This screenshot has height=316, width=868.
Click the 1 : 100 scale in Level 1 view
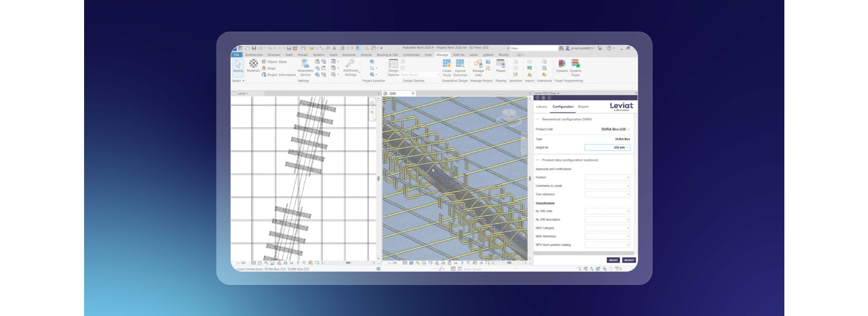[x=241, y=263]
